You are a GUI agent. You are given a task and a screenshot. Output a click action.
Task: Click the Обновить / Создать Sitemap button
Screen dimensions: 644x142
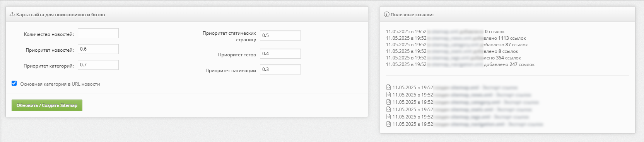pyautogui.click(x=47, y=105)
